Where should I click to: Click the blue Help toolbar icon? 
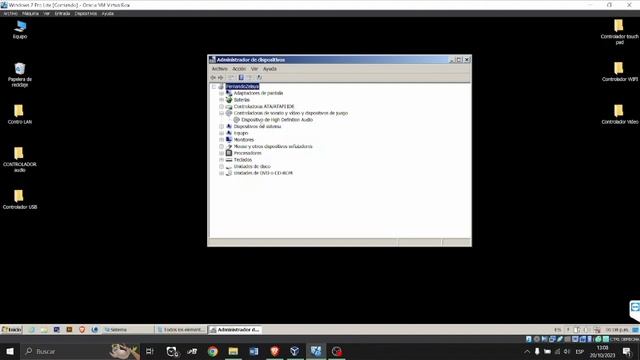(241, 78)
